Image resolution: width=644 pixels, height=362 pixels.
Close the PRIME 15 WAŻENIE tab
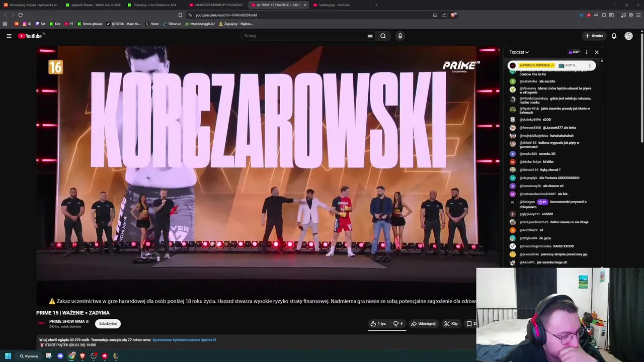[x=305, y=5]
